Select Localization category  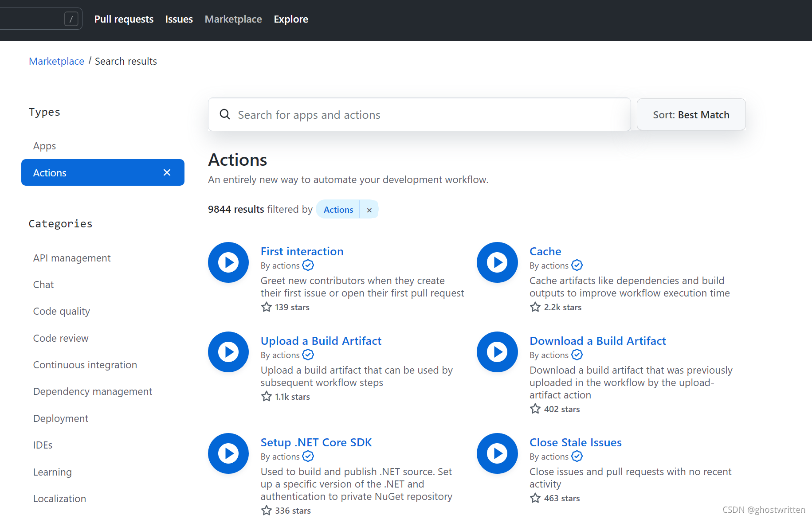(x=59, y=499)
